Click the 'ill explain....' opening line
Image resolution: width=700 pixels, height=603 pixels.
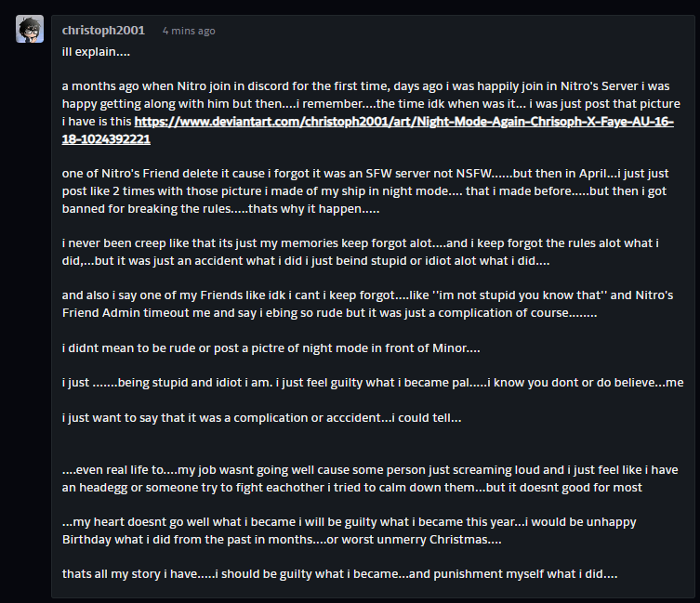(96, 52)
